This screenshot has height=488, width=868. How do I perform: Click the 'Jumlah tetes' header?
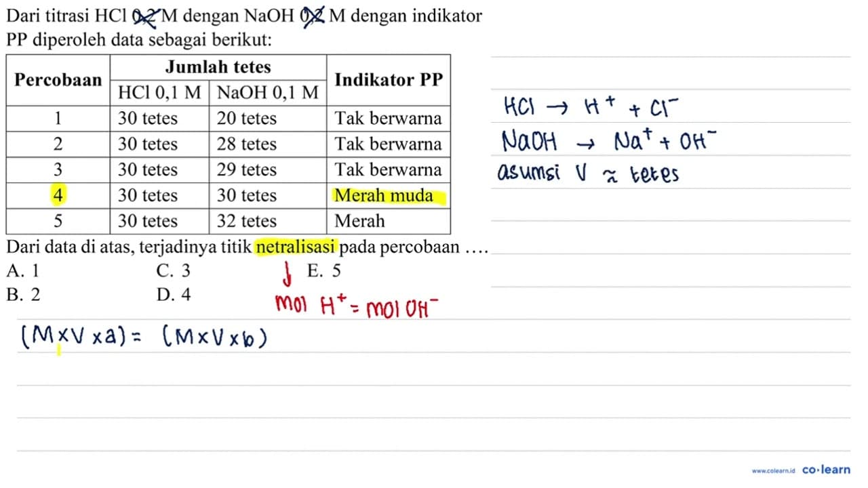218,67
